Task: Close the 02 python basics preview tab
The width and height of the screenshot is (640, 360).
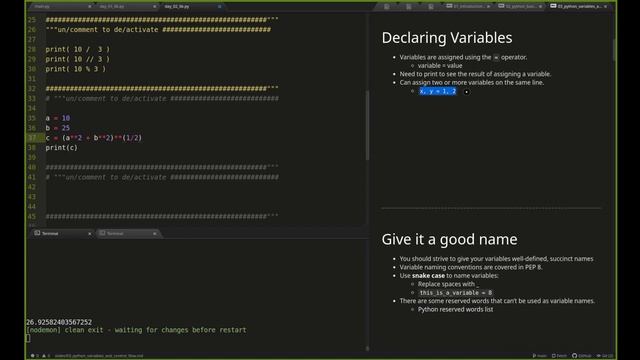Action: (x=540, y=7)
